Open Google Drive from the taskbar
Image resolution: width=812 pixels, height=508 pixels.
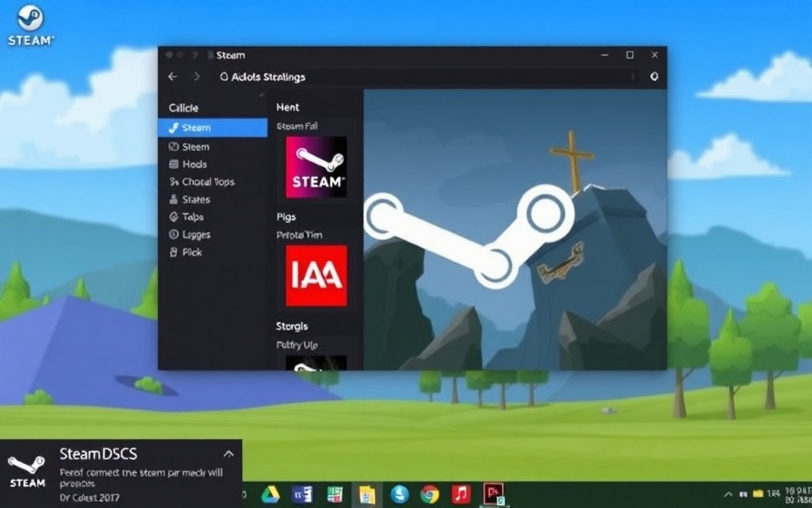click(x=270, y=495)
